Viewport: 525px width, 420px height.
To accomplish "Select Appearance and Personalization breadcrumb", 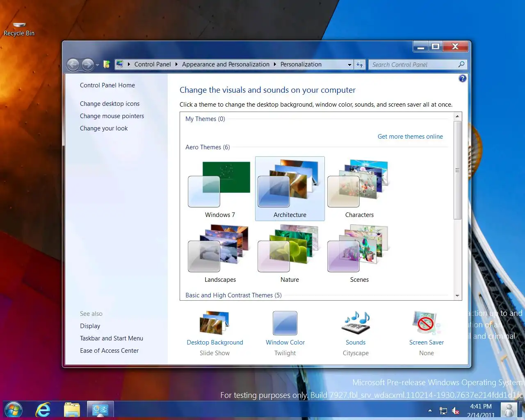I will click(226, 64).
